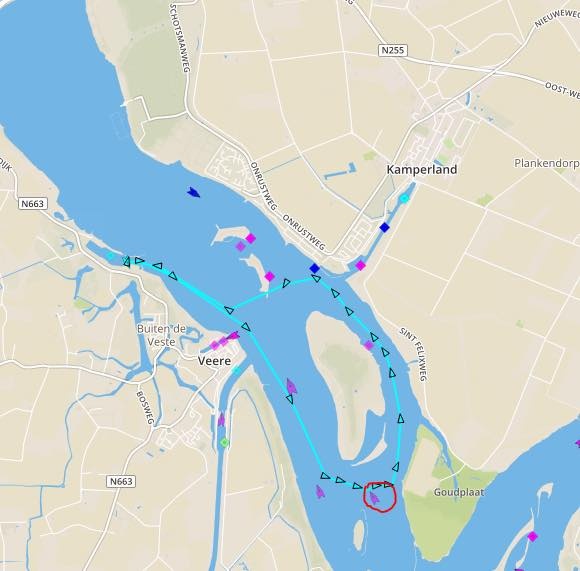Viewport: 580px width, 571px height.
Task: Select the magenta diamond on the large central island
Action: [x=368, y=345]
